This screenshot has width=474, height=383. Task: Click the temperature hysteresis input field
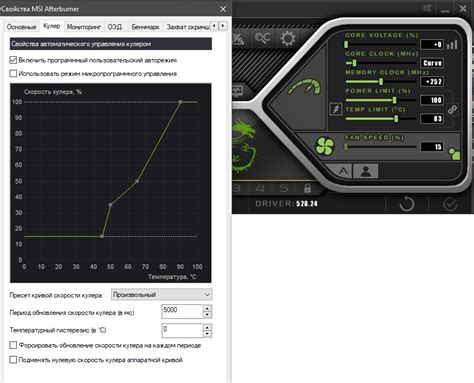tap(182, 330)
